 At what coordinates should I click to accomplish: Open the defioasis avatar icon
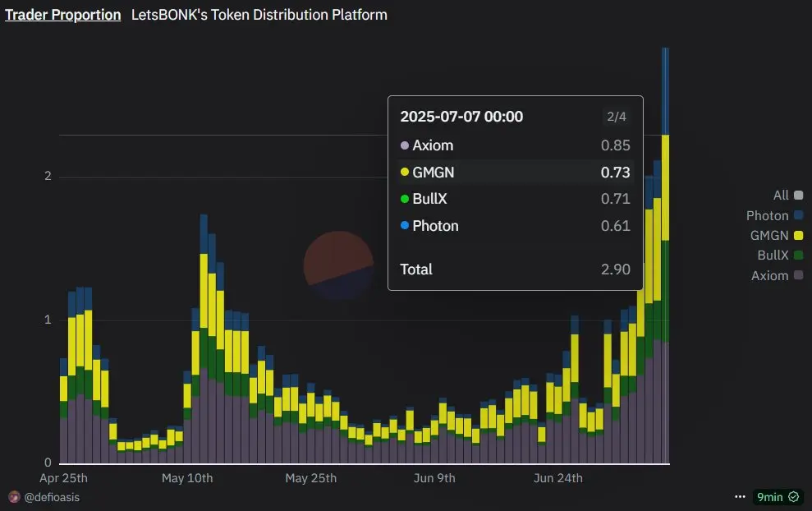pyautogui.click(x=14, y=497)
